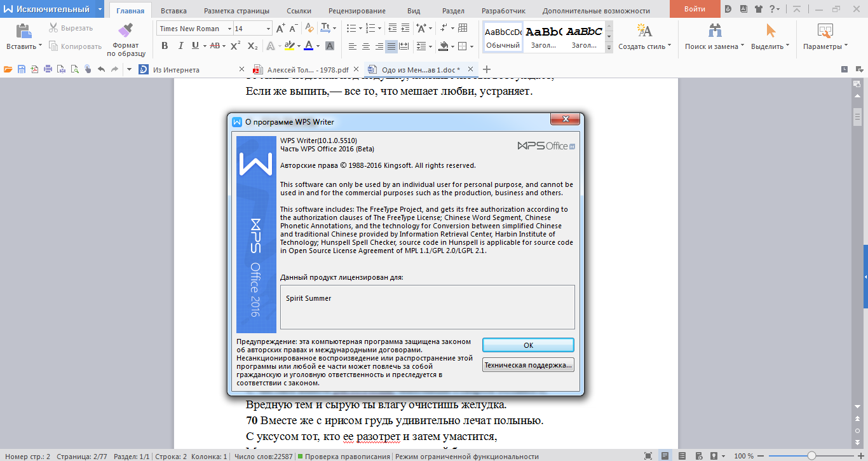
Task: Apply yellow highlight color
Action: coord(289,46)
